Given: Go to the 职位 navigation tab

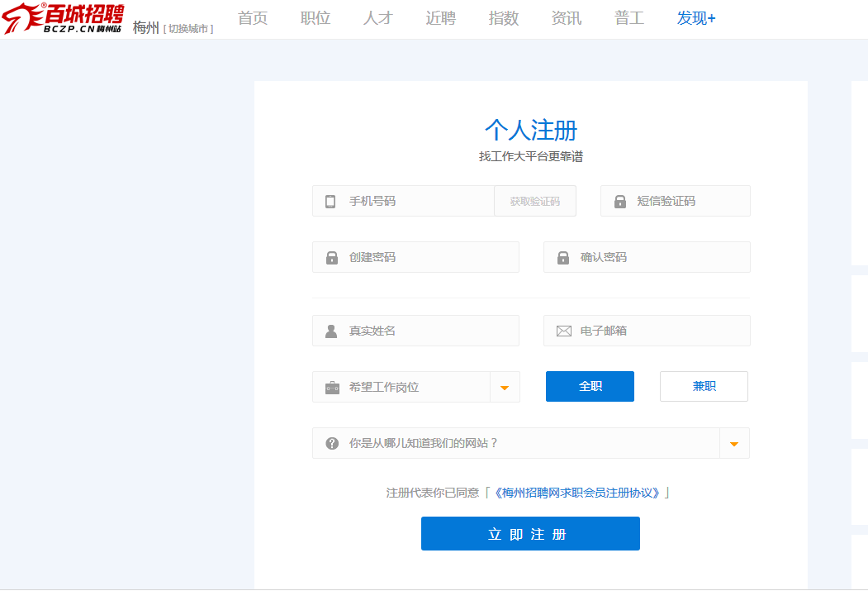Looking at the screenshot, I should (x=315, y=18).
